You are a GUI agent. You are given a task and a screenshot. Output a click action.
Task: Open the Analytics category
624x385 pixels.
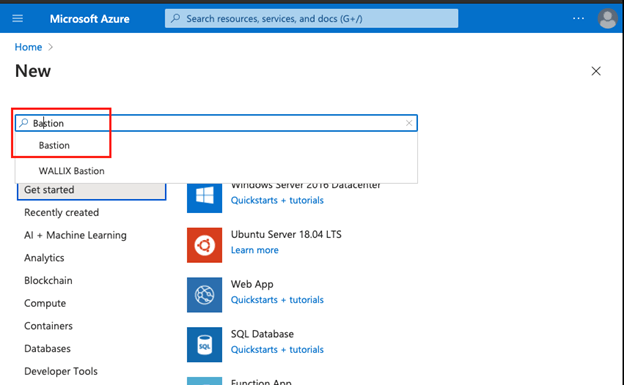(x=44, y=258)
